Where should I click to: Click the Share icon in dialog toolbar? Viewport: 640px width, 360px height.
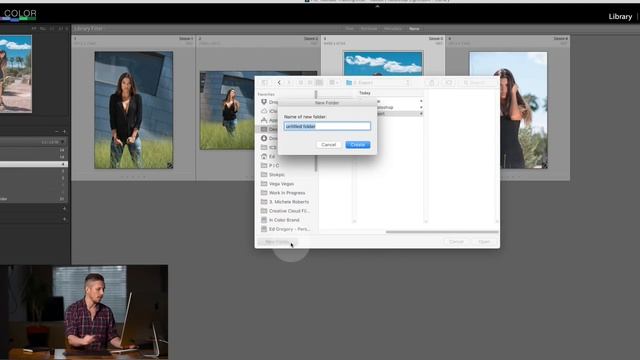click(x=431, y=82)
